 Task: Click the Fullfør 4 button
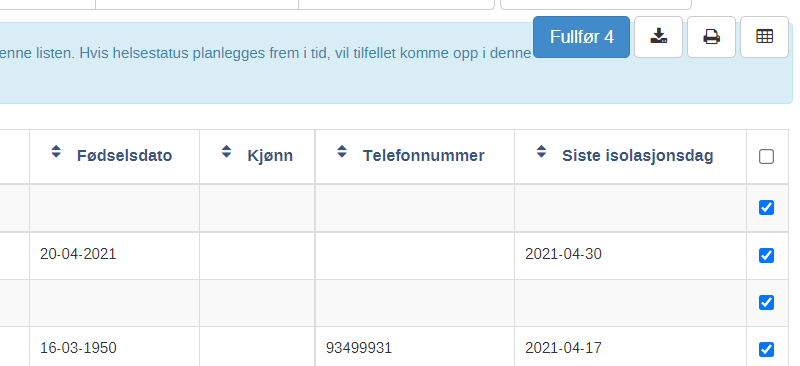582,37
